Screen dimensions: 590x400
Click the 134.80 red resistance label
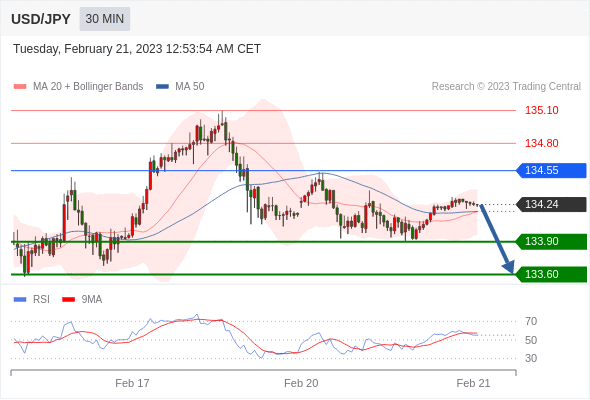coord(542,143)
